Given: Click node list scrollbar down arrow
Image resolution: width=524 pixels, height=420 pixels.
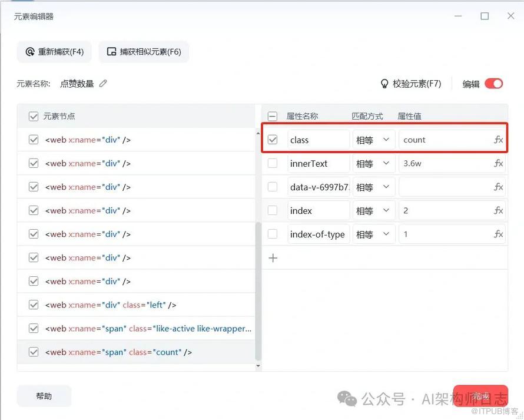Looking at the screenshot, I should (258, 366).
